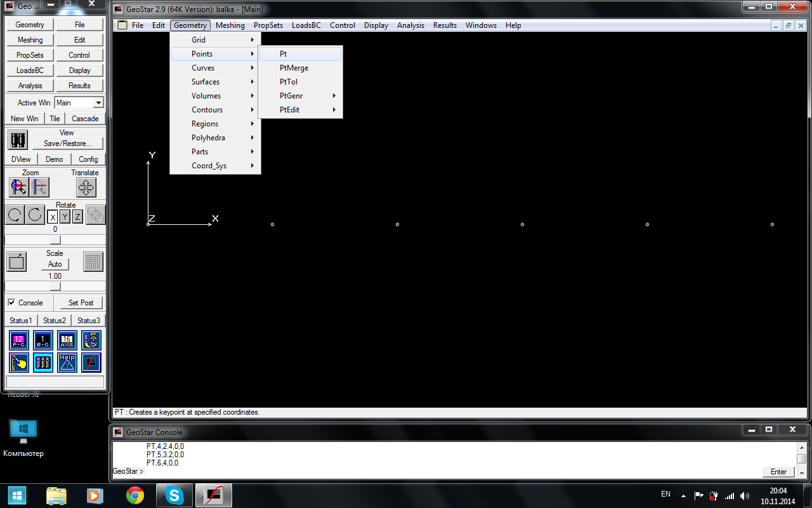
Task: Click the DView button
Action: click(x=22, y=159)
